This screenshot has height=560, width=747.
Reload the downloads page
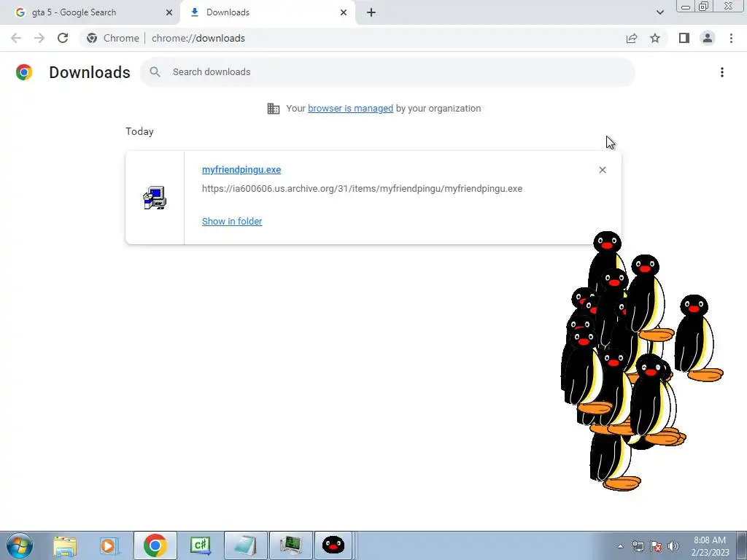pos(63,38)
